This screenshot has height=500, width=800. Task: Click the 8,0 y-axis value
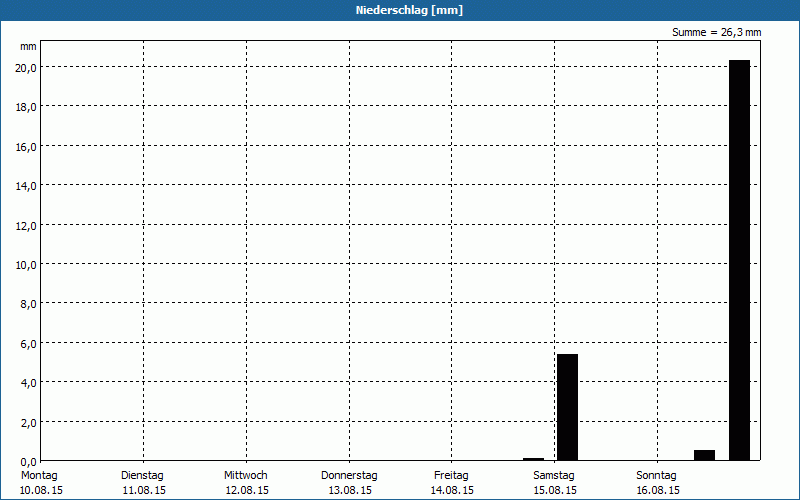29,305
